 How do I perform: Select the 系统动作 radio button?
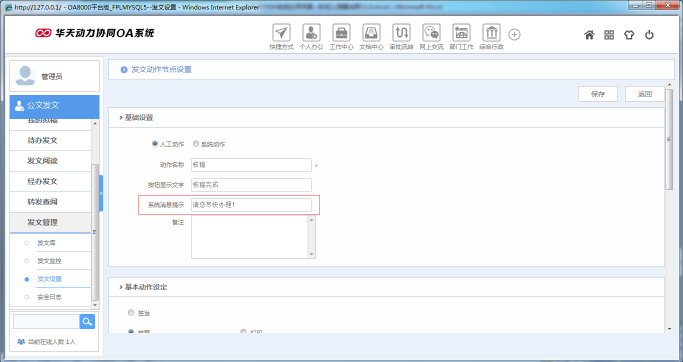(196, 143)
